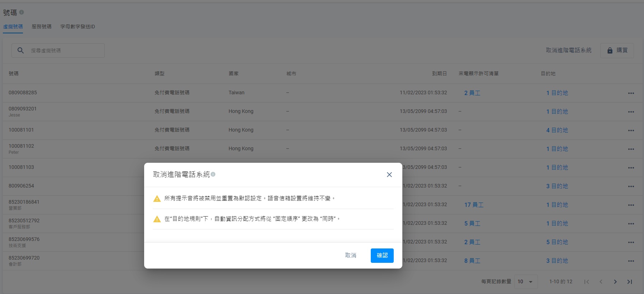Open more options for number 0809088285
Viewport: 644px width, 294px height.
(631, 93)
